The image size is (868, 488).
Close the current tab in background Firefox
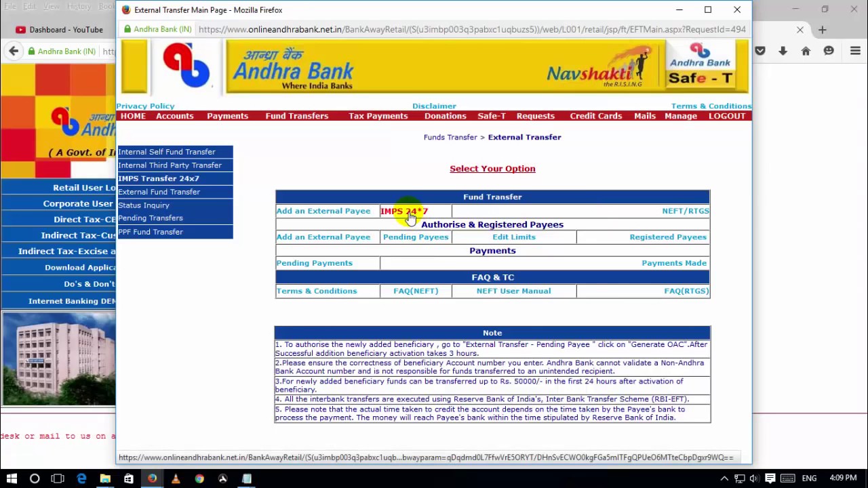click(800, 30)
